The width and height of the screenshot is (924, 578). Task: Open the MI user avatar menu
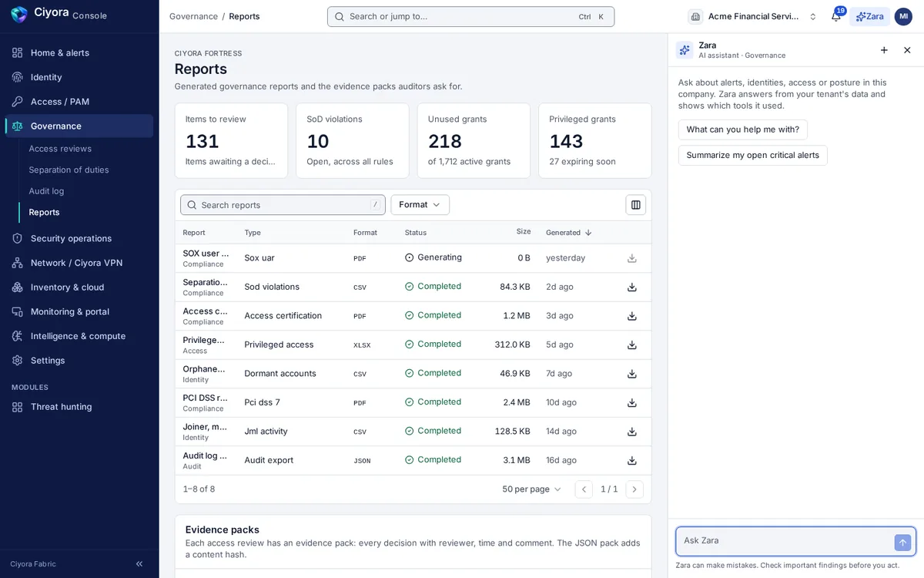coord(903,16)
